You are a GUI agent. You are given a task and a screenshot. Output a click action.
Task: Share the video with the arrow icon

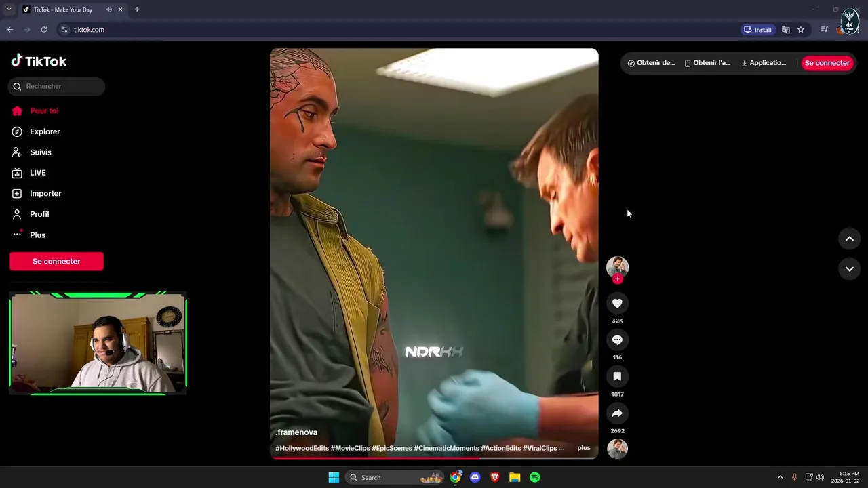[x=617, y=413]
